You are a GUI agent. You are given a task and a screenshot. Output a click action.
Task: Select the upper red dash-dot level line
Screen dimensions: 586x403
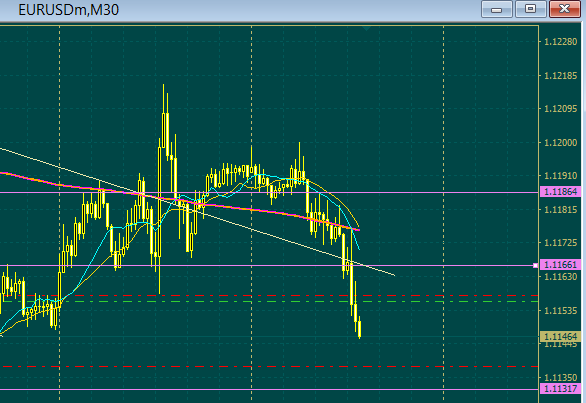coord(269,296)
